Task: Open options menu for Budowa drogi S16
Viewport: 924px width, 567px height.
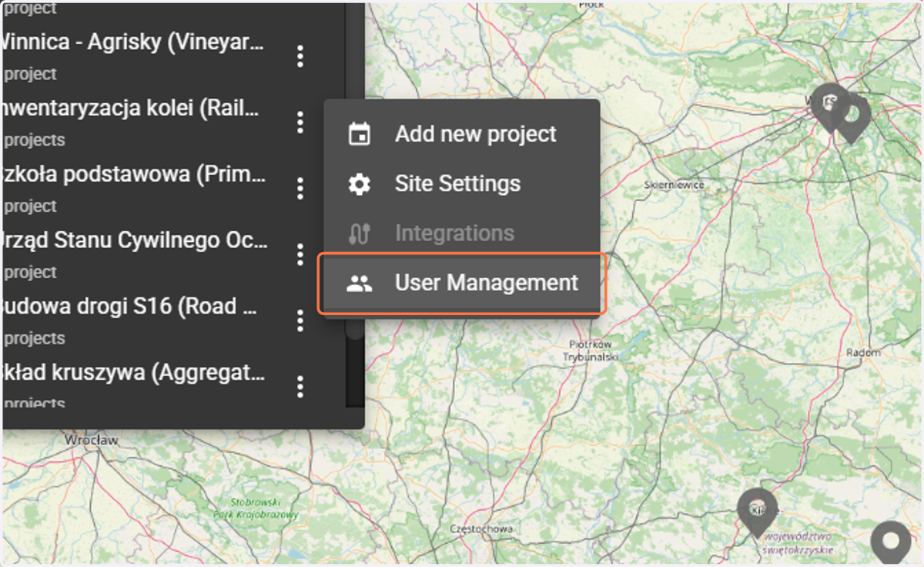Action: (300, 320)
